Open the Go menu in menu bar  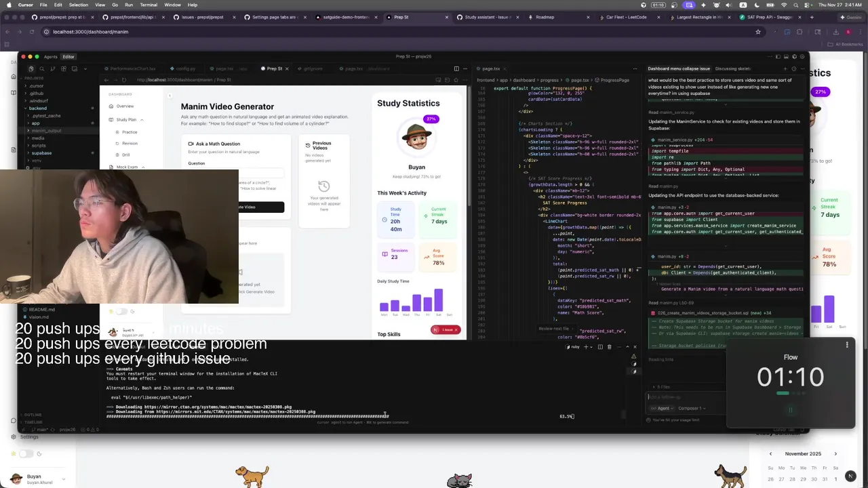point(115,5)
